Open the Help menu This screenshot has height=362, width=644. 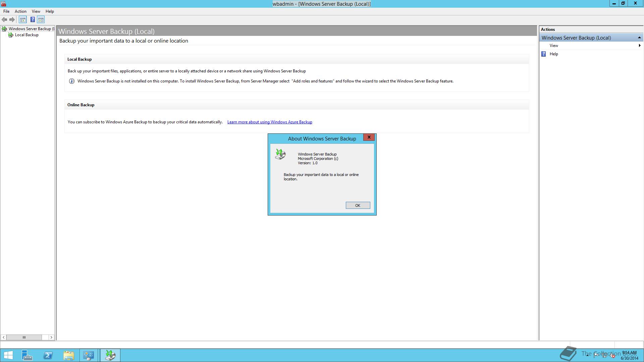(50, 11)
